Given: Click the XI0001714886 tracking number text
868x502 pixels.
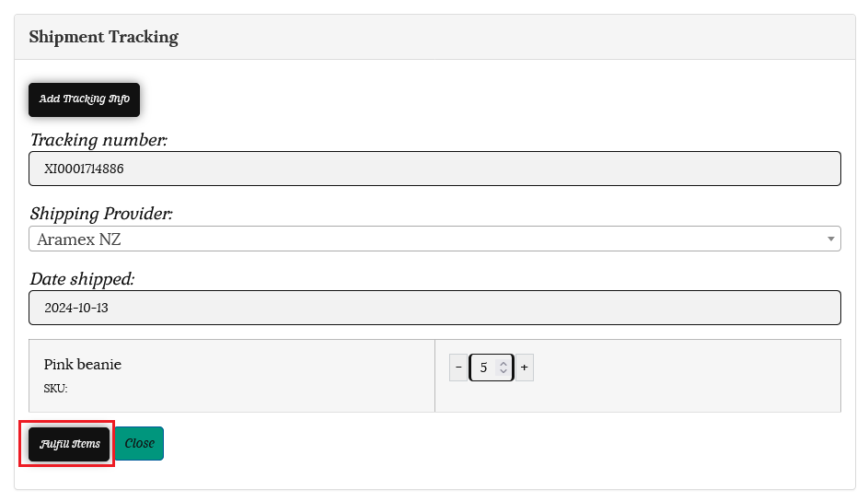Looking at the screenshot, I should click(84, 169).
